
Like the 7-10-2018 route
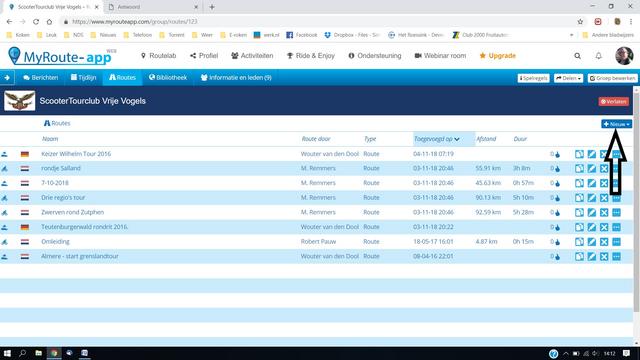(x=558, y=184)
